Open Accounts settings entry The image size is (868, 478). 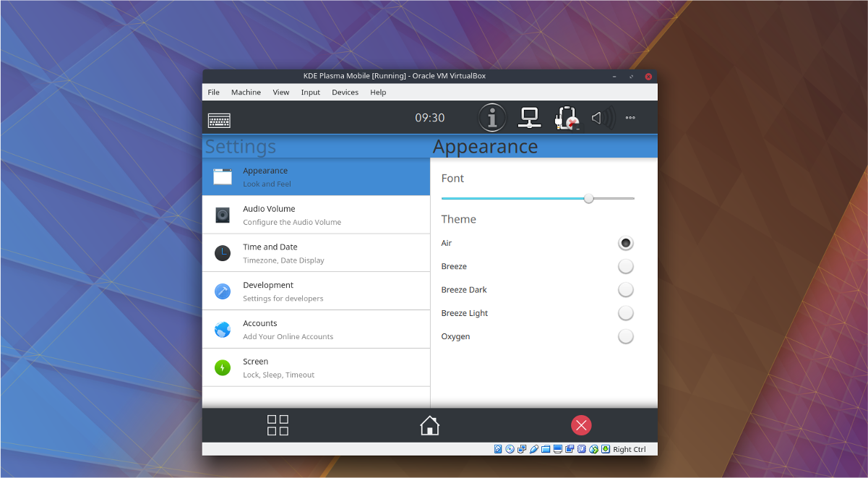click(x=316, y=330)
